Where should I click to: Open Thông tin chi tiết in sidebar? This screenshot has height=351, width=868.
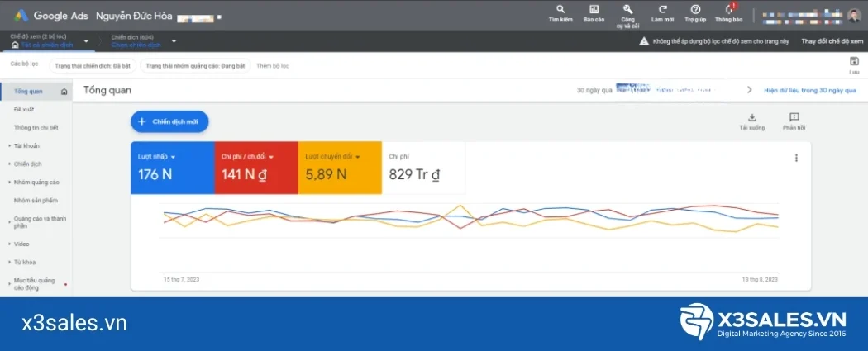[36, 128]
